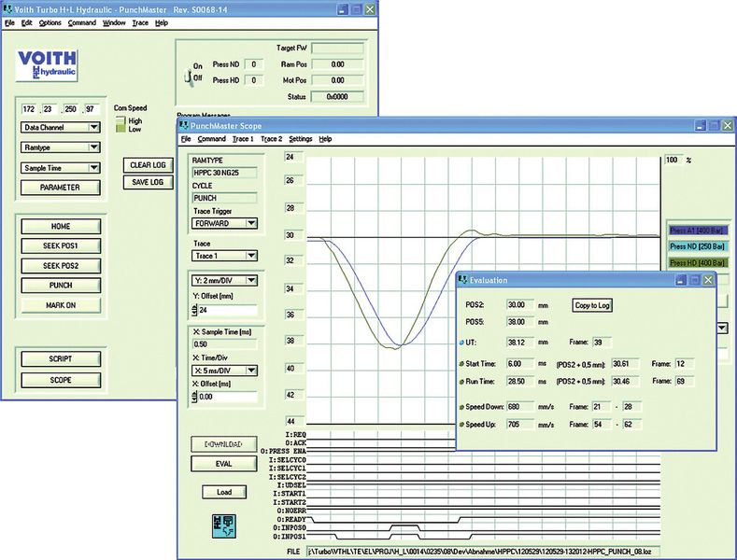Image resolution: width=737 pixels, height=560 pixels.
Task: Open dropdown arrow at Scope right edge
Action: (x=722, y=328)
